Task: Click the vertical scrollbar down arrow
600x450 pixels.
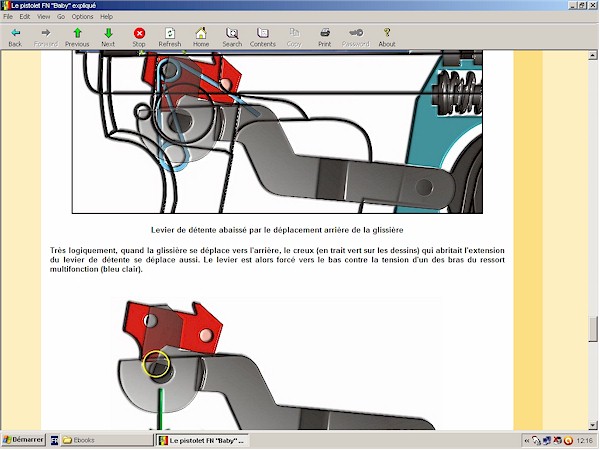Action: click(593, 425)
